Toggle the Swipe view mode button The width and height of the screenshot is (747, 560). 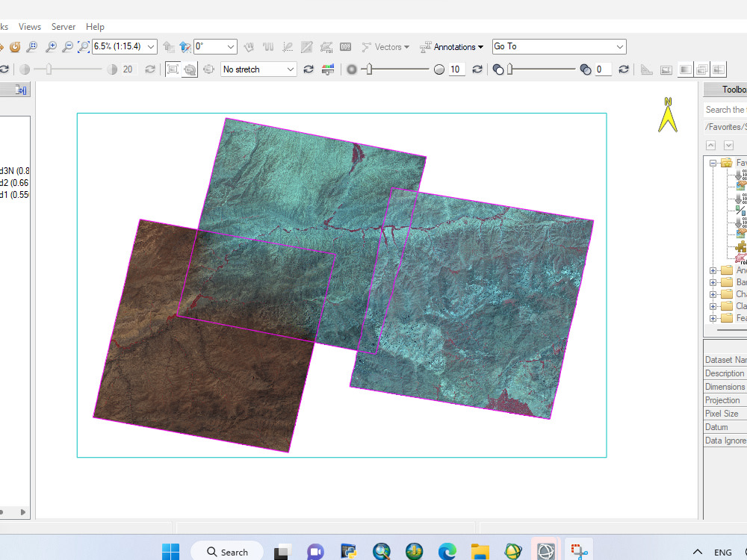click(719, 69)
